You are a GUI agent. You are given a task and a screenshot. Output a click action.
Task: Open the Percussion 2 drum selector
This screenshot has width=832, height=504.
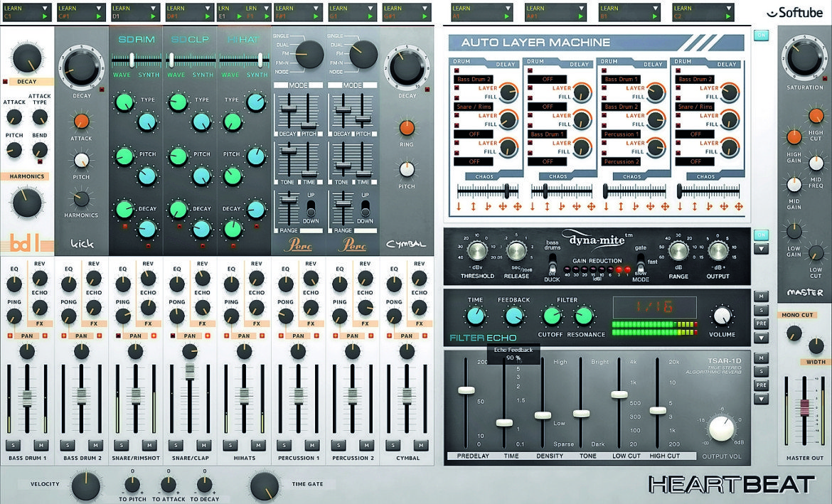click(622, 162)
